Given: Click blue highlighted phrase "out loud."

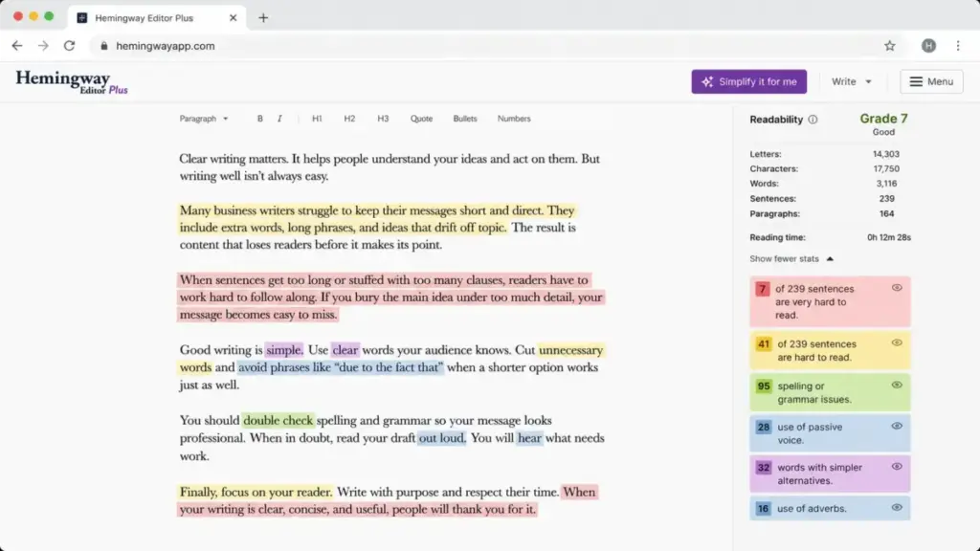Looking at the screenshot, I should pos(442,438).
